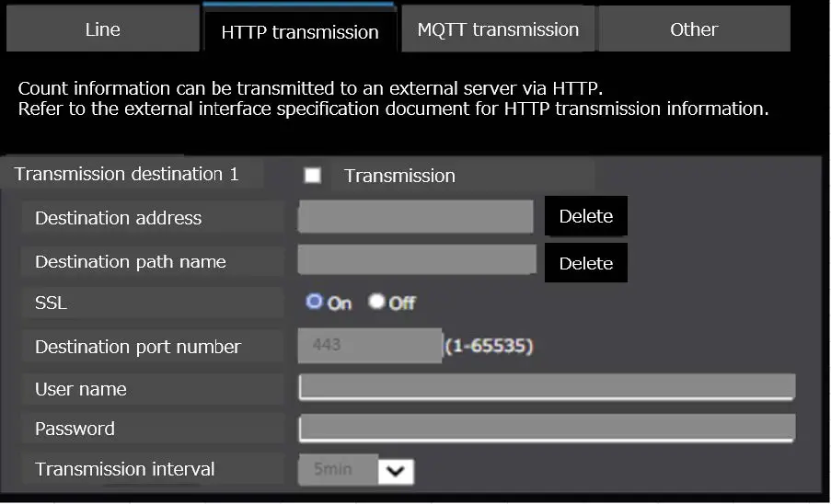Click the Destination port number field
Viewport: 831px width, 504px height.
370,345
